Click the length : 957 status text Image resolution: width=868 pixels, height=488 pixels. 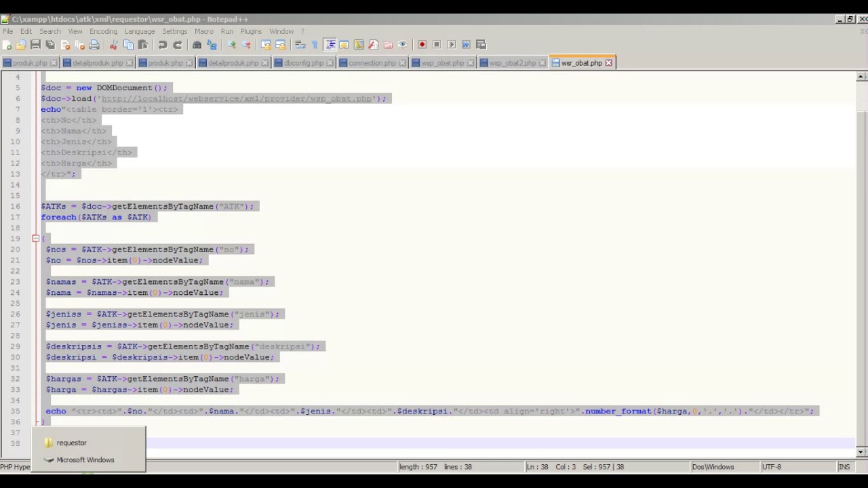point(418,467)
